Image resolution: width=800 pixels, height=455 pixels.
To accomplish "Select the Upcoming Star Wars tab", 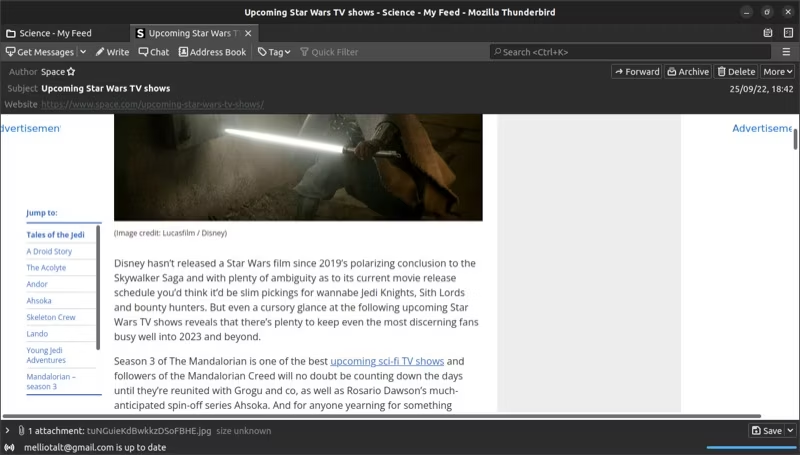I will coord(194,33).
